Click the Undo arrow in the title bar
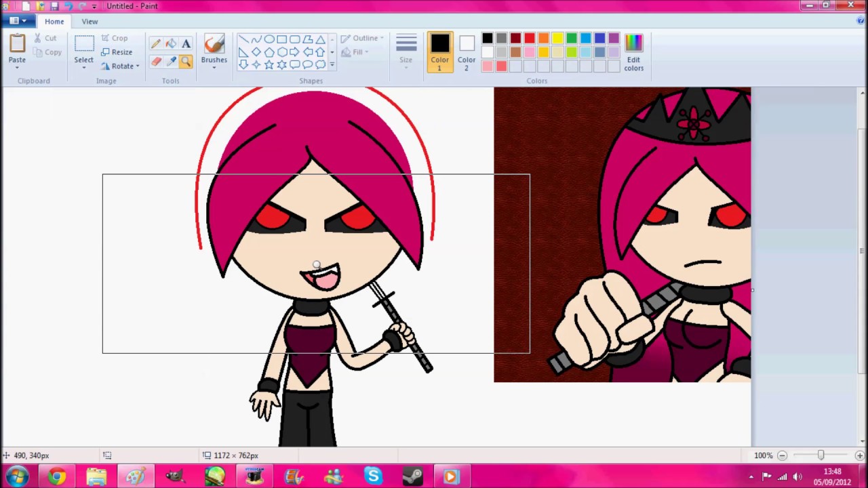Image resolution: width=868 pixels, height=488 pixels. pos(68,6)
